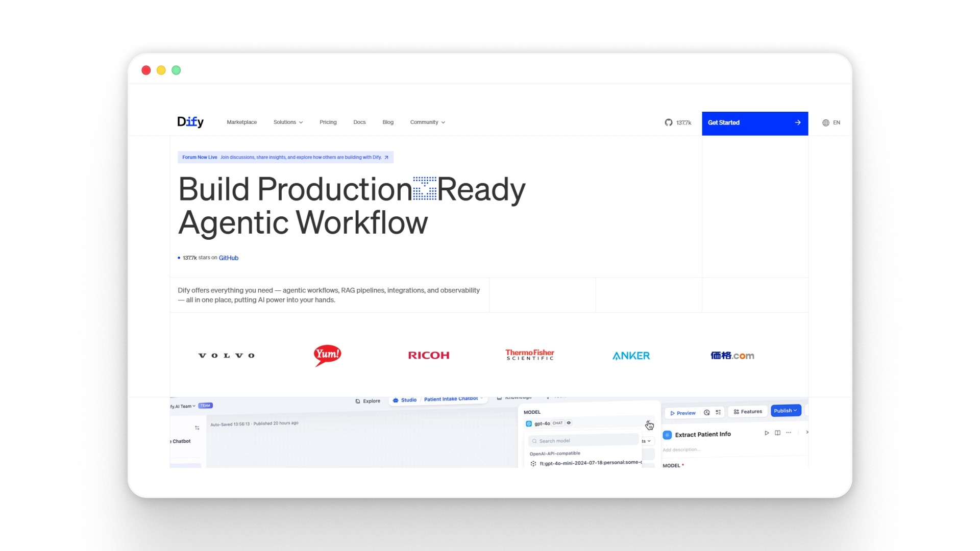Click the RICOH customer logo

(x=429, y=355)
